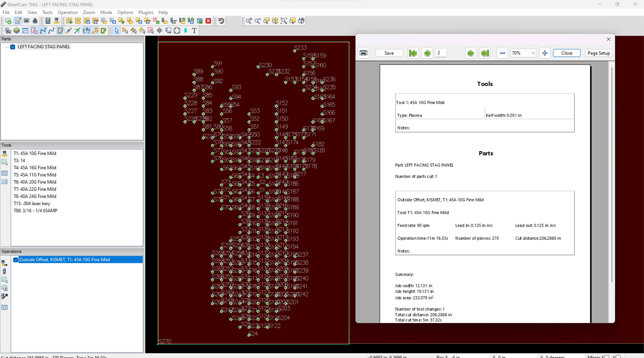Open the Plugins menu
This screenshot has height=358, width=644.
point(146,12)
